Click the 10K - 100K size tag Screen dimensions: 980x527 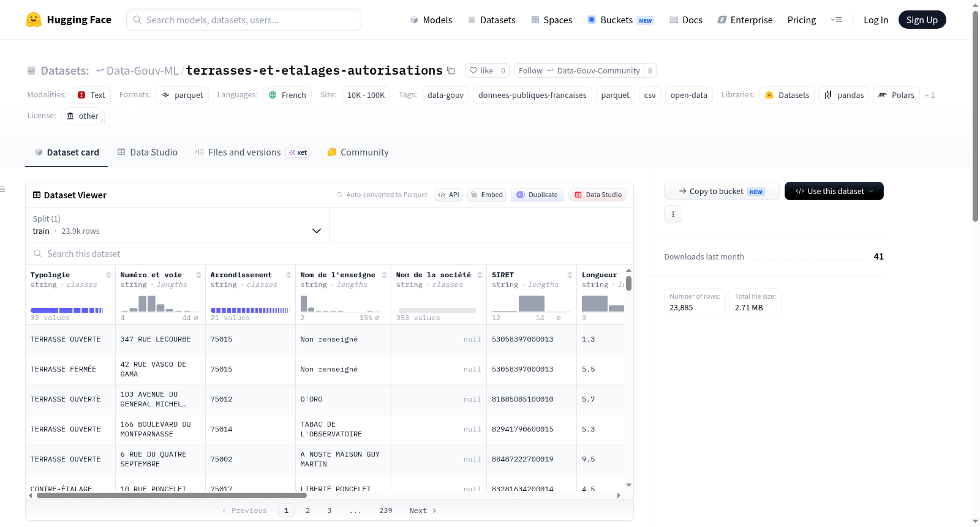tap(366, 95)
